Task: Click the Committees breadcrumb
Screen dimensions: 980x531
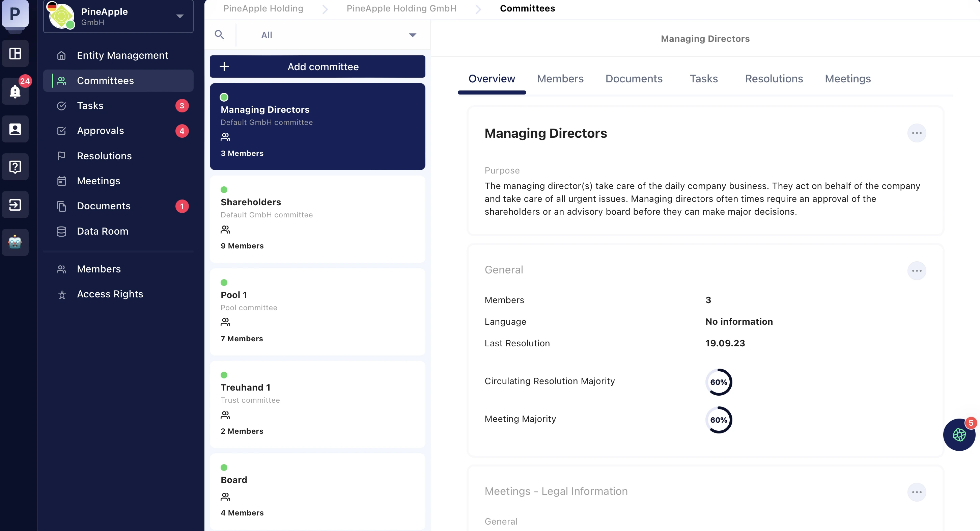Action: [x=527, y=8]
